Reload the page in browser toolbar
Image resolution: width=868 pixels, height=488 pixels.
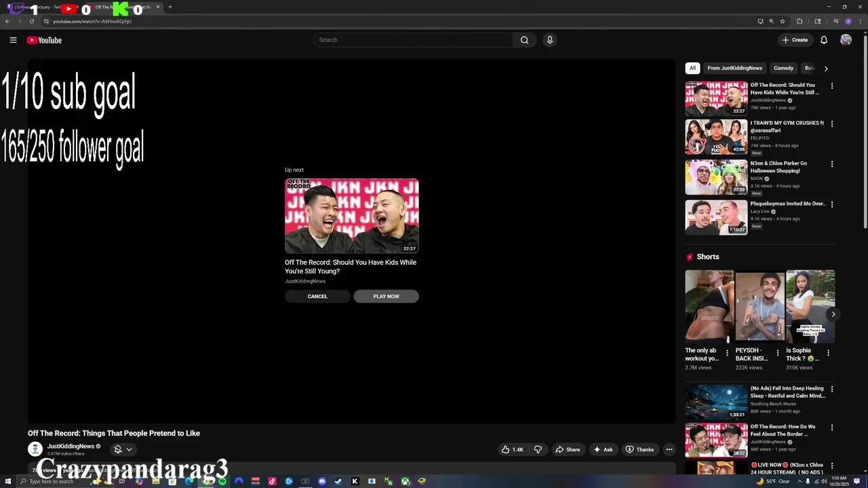[x=31, y=21]
